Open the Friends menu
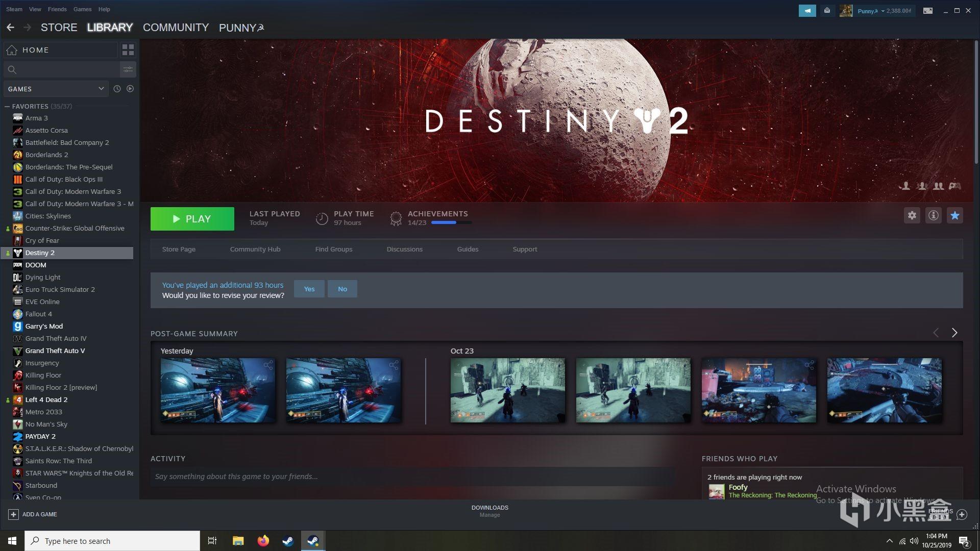The height and width of the screenshot is (551, 980). pos(57,9)
